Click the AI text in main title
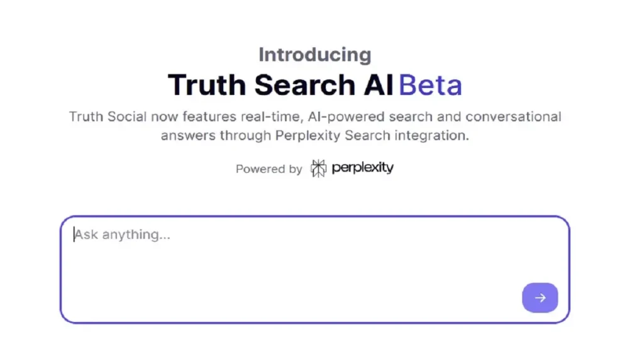The image size is (644, 337). pyautogui.click(x=378, y=85)
